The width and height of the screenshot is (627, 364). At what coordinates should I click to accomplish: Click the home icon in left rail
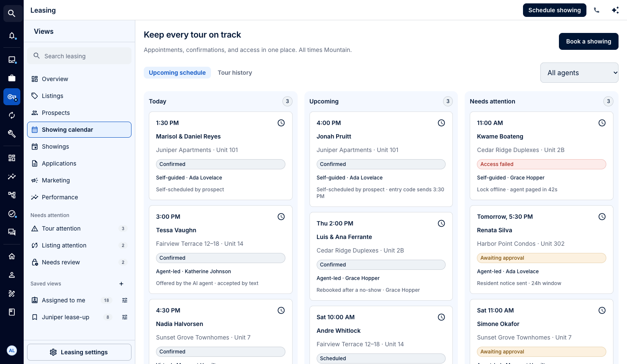(x=12, y=256)
